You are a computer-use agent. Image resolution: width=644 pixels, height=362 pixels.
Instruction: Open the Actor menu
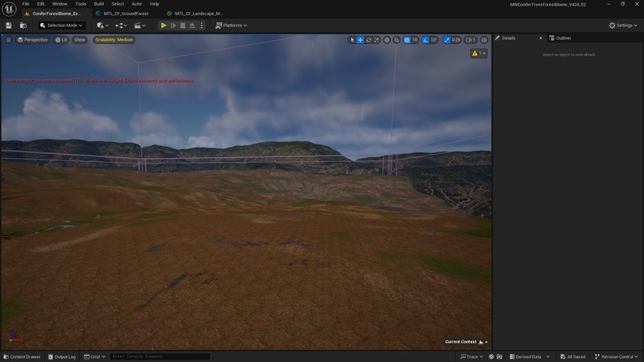[x=136, y=4]
